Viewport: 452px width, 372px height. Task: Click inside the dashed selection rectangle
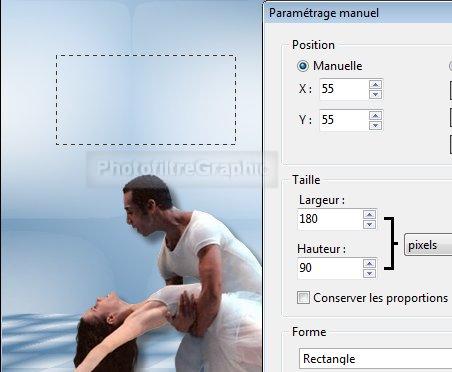146,100
